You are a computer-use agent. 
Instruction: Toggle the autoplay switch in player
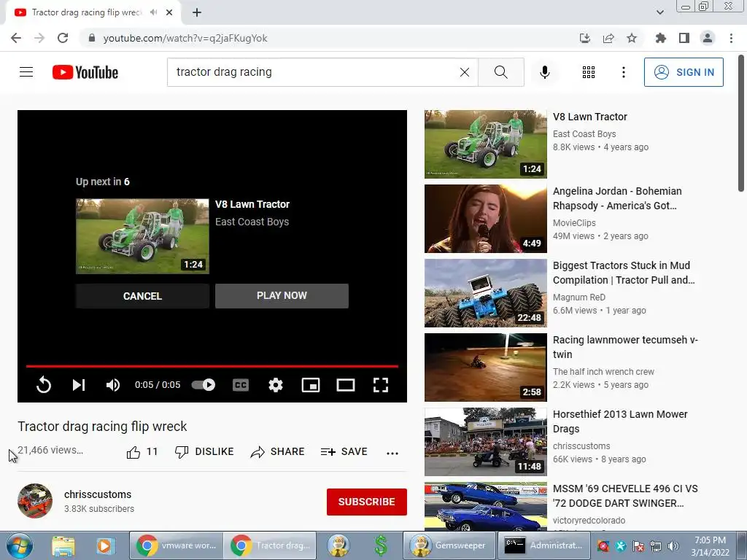(204, 385)
